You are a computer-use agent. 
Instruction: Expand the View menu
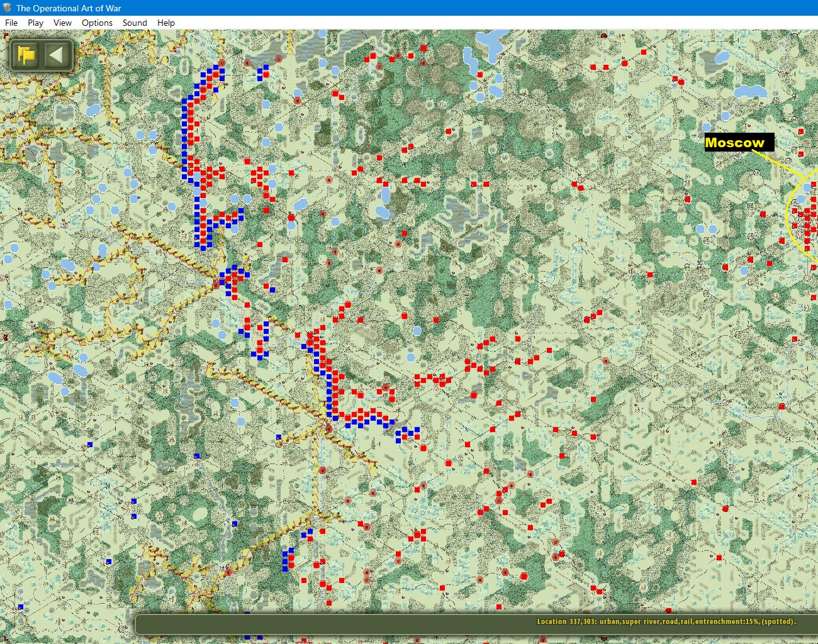point(62,23)
